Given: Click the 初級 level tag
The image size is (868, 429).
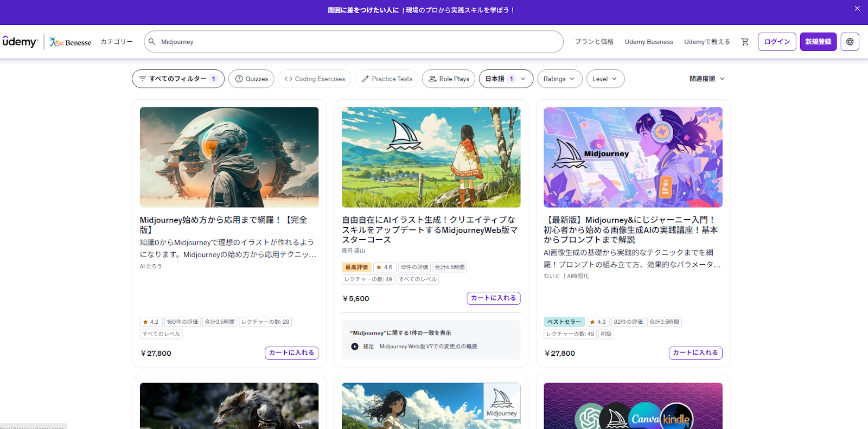Looking at the screenshot, I should 606,334.
